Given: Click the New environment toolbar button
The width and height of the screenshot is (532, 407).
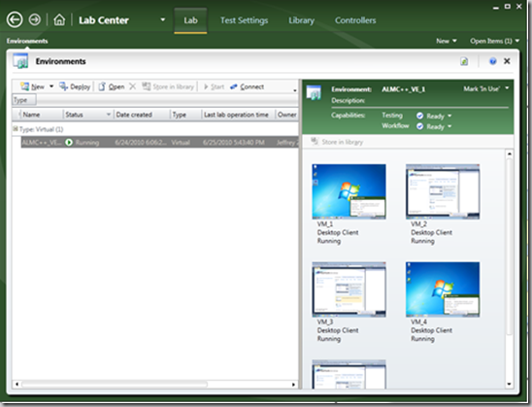Looking at the screenshot, I should click(33, 86).
